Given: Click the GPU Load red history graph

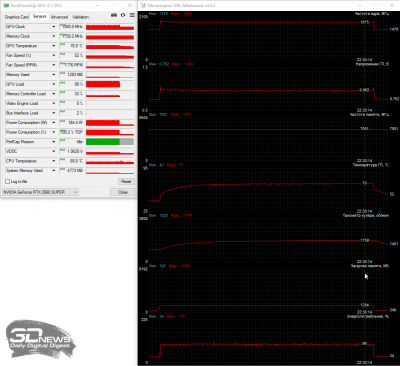Looking at the screenshot, I should (x=110, y=84).
